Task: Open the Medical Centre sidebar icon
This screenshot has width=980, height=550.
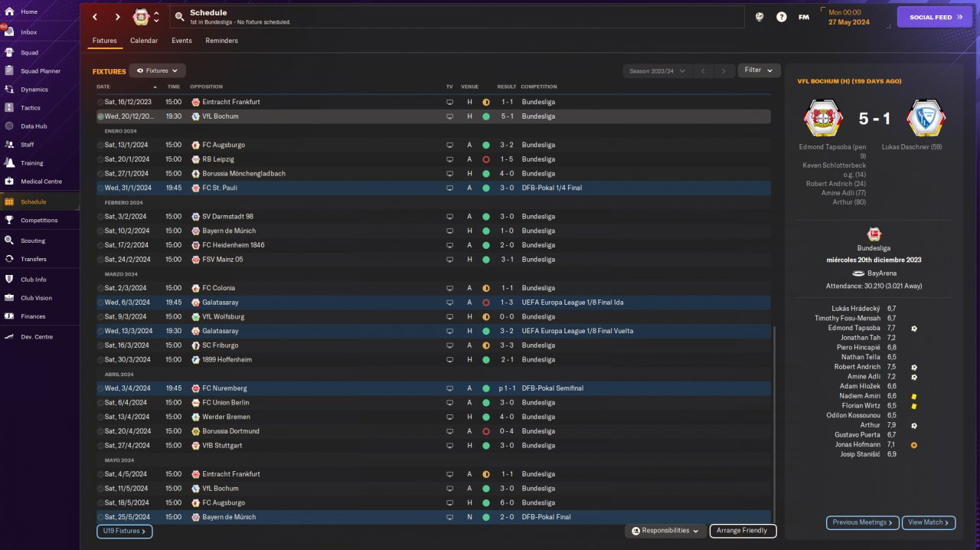Action: pos(9,182)
